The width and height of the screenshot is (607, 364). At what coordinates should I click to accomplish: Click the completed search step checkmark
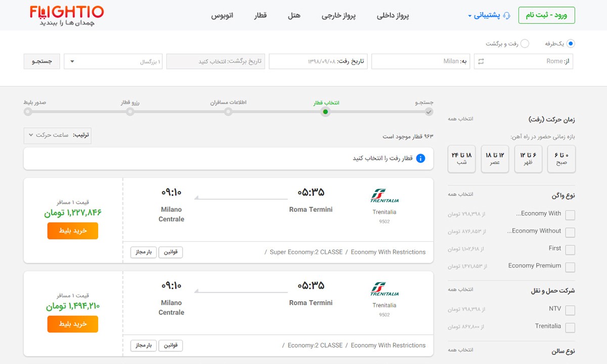pos(429,112)
